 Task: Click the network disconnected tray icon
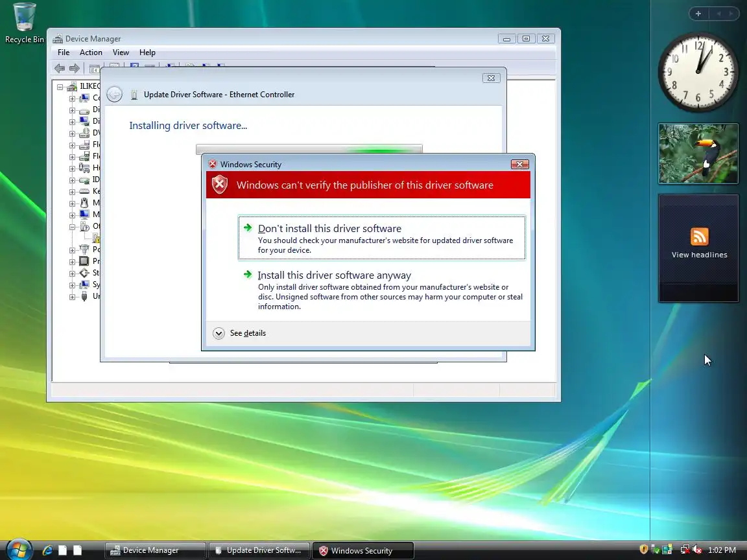click(x=685, y=550)
